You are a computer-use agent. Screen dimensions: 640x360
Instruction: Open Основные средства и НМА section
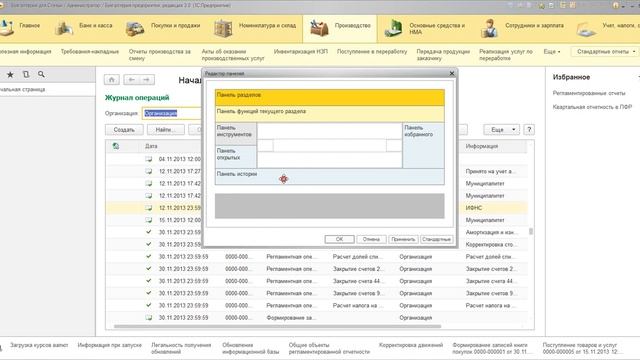pos(425,28)
